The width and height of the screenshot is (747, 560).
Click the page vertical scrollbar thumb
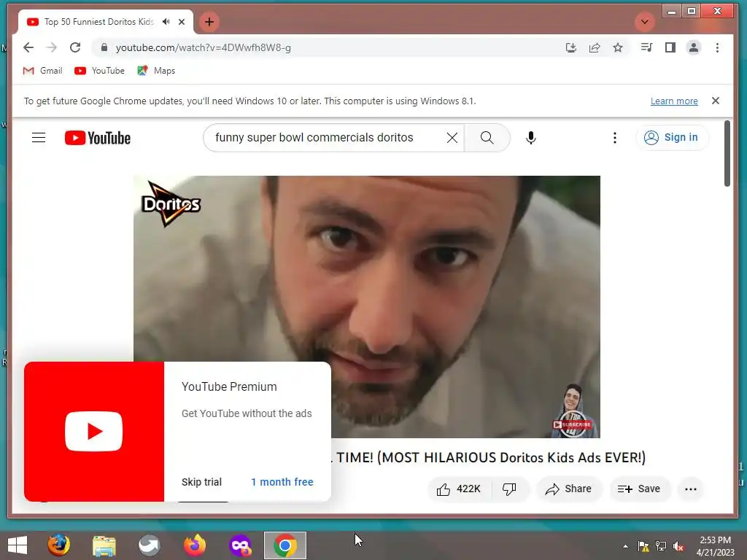click(x=727, y=153)
